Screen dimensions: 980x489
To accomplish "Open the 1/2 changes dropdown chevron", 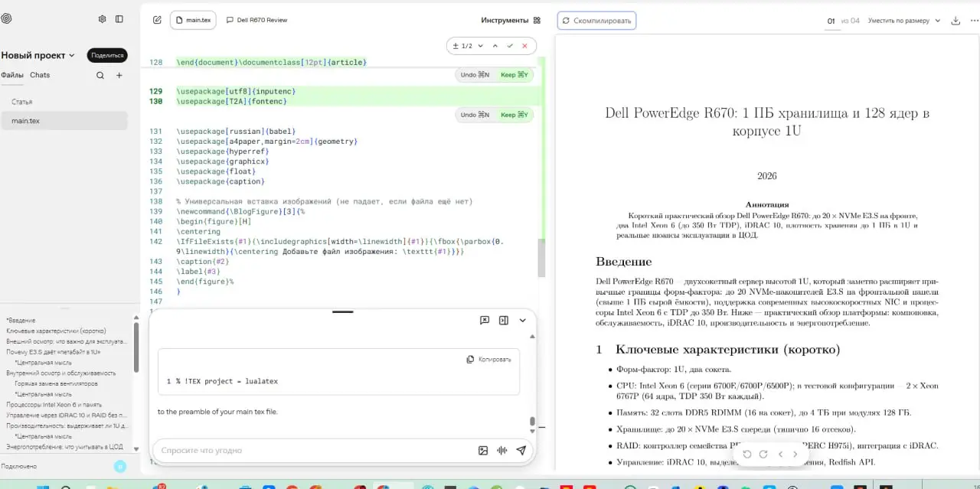I will point(481,46).
